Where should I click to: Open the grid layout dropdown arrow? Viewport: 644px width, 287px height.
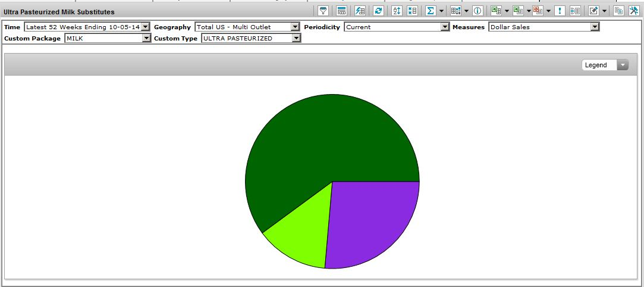click(466, 11)
